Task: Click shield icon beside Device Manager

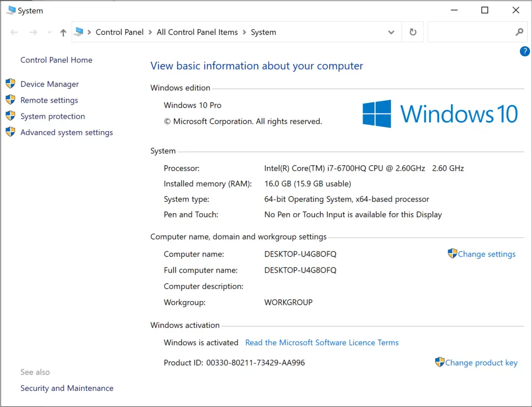Action: (10, 84)
